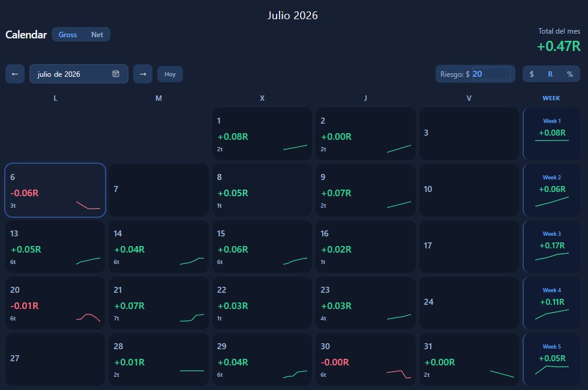Click the Riesgo amount input field
The width and height of the screenshot is (588, 390).
[x=491, y=74]
